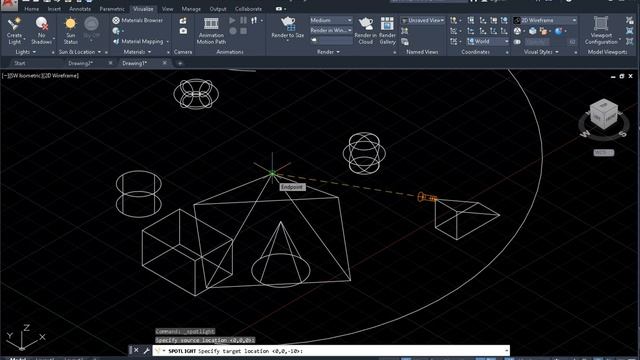Open the Home ribbon tab
640x360 pixels.
click(x=31, y=9)
